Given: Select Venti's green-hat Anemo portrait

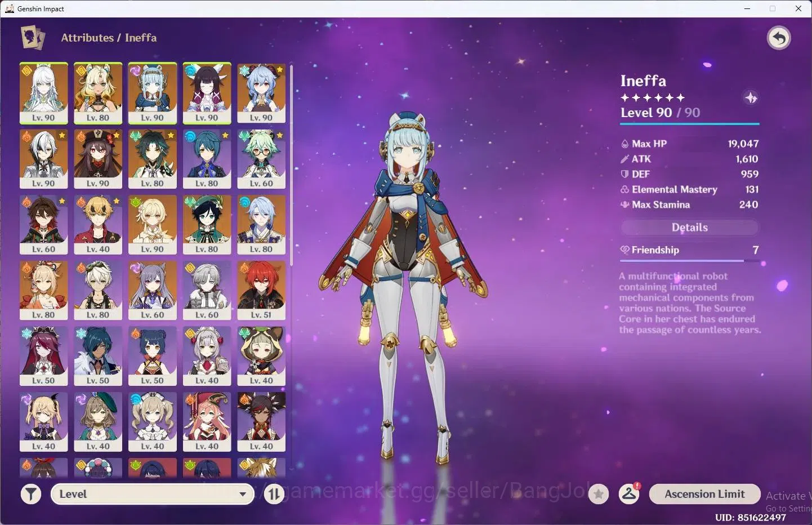Looking at the screenshot, I should [207, 225].
